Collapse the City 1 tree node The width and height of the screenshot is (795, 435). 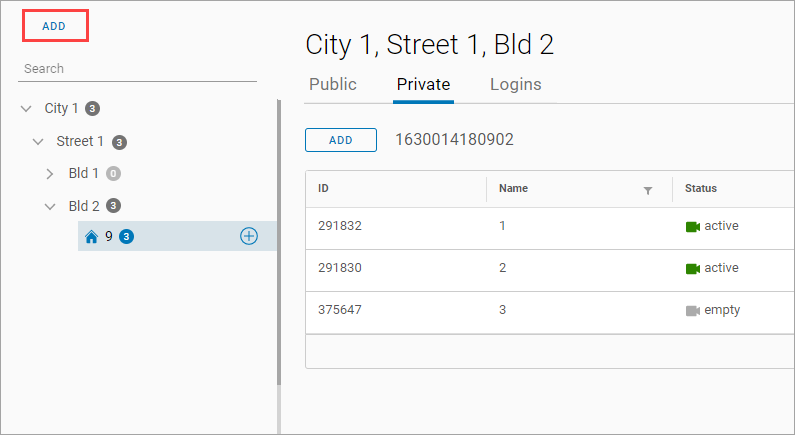(26, 109)
